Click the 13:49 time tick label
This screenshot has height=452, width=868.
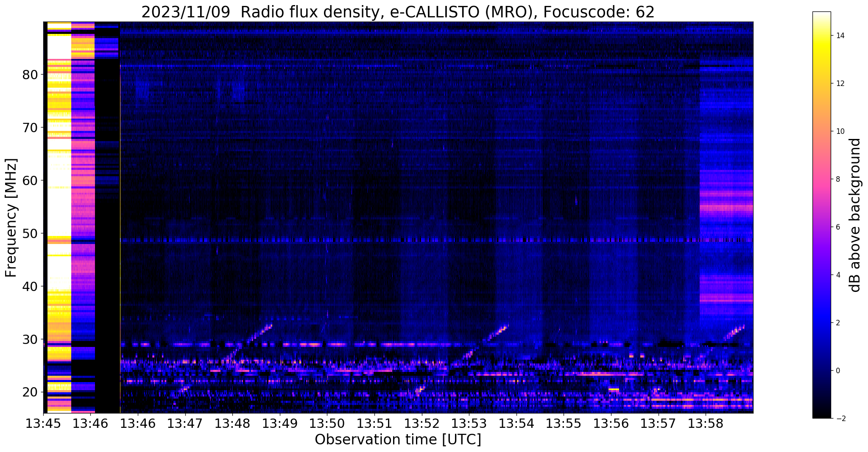(280, 423)
